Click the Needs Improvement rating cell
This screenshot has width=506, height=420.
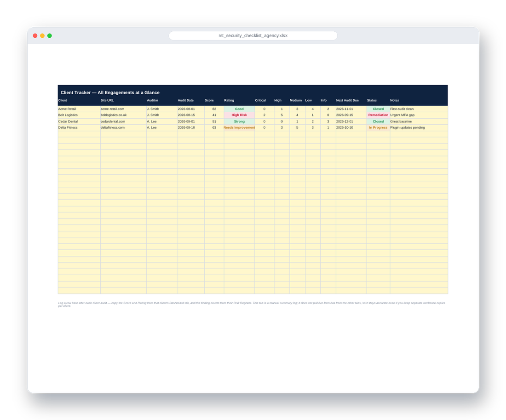point(239,127)
